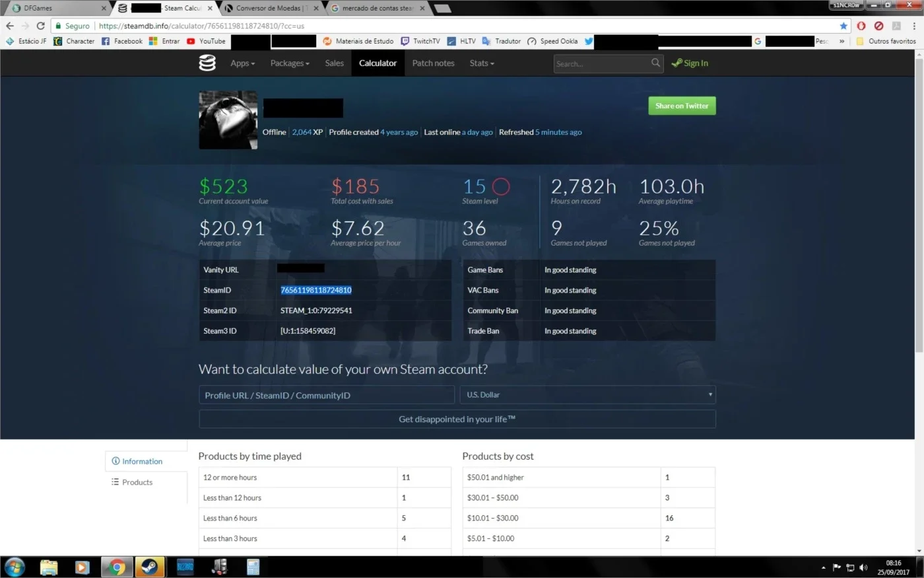924x578 pixels.
Task: Open Steam from the taskbar
Action: click(150, 567)
